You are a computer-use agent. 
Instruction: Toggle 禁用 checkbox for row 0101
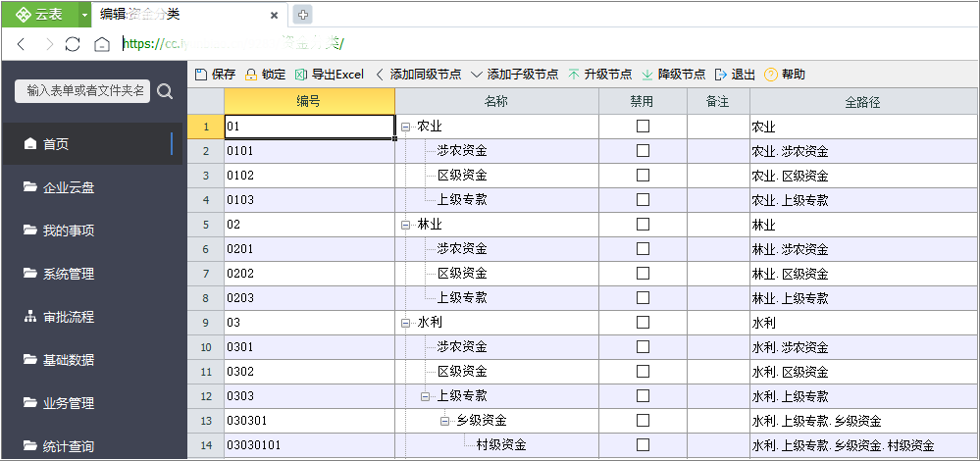click(643, 150)
